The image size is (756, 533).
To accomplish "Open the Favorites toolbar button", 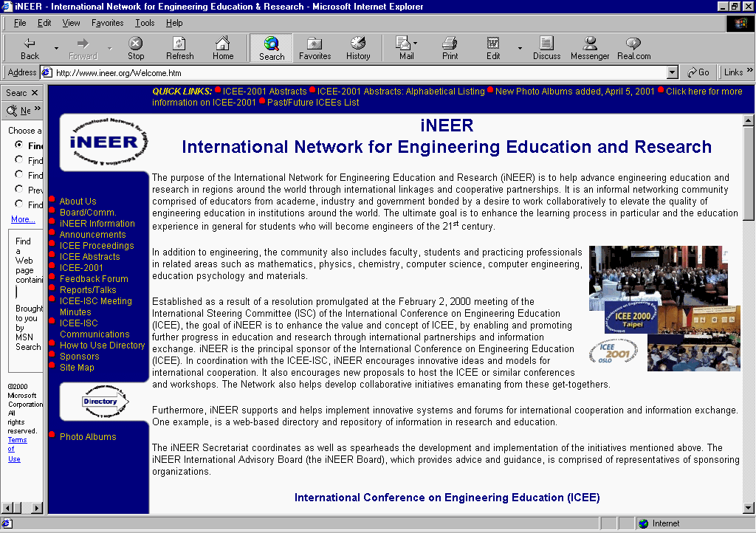I will pos(315,48).
